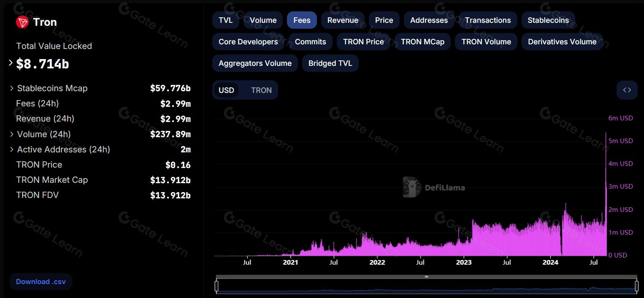
Task: Toggle the Fees chart metric off
Action: [x=302, y=20]
